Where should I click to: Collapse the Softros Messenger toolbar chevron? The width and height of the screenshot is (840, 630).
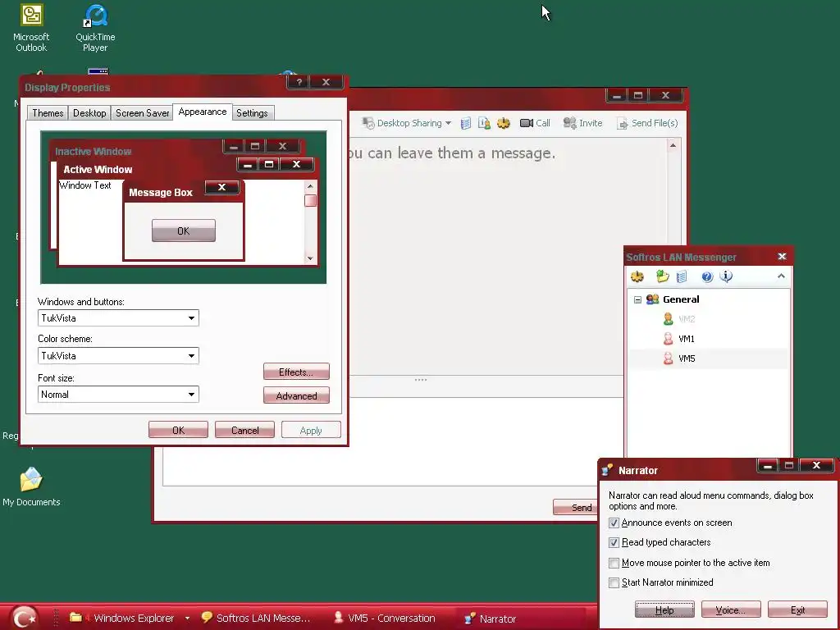781,276
